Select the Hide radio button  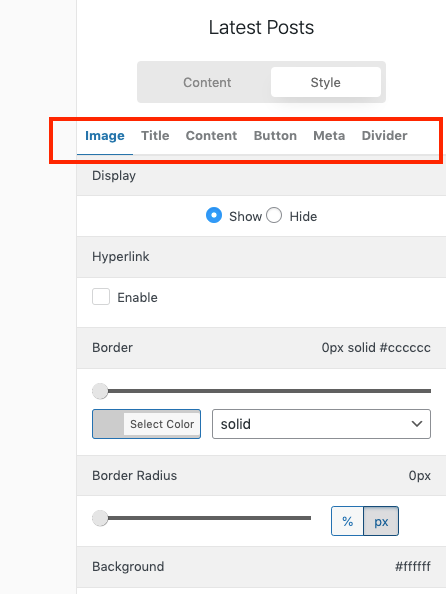(274, 216)
